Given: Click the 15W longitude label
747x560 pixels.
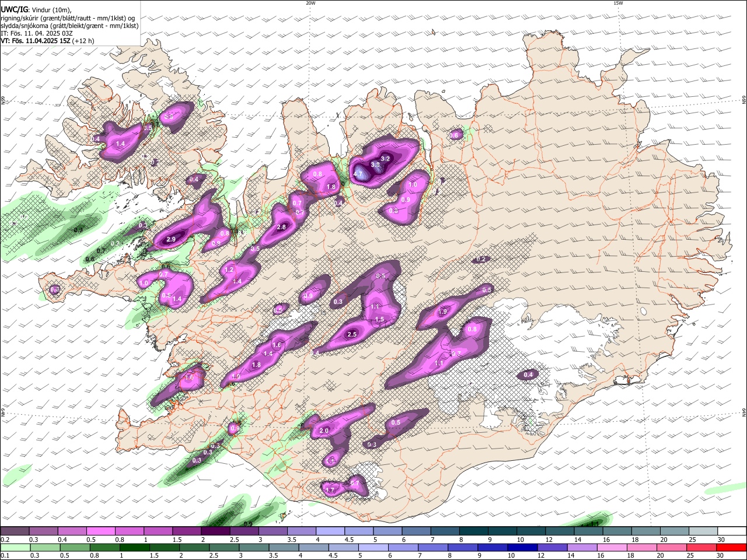Looking at the screenshot, I should click(x=618, y=3).
